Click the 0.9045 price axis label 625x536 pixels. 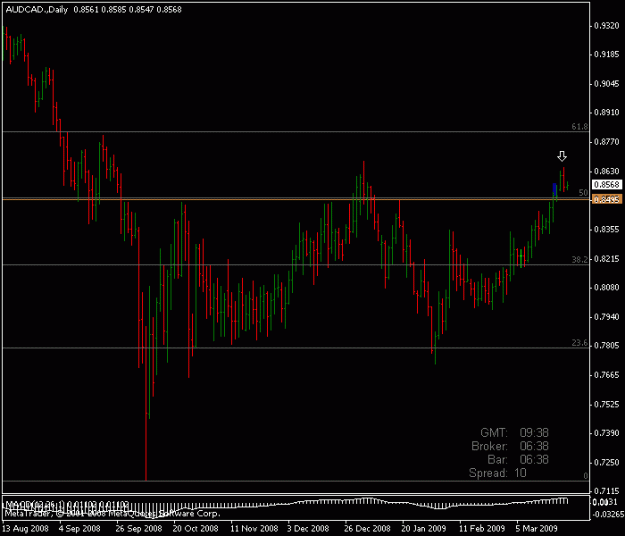point(607,84)
